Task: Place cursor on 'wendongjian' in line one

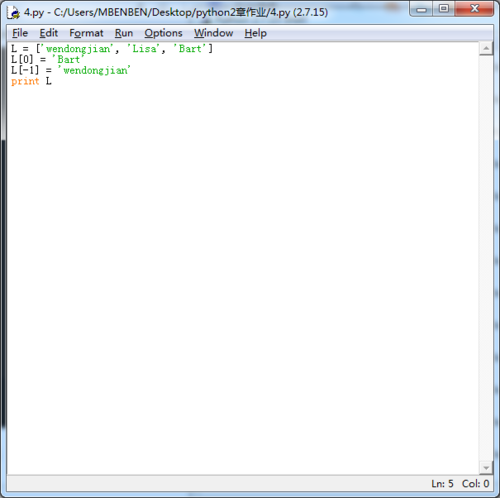Action: 78,49
